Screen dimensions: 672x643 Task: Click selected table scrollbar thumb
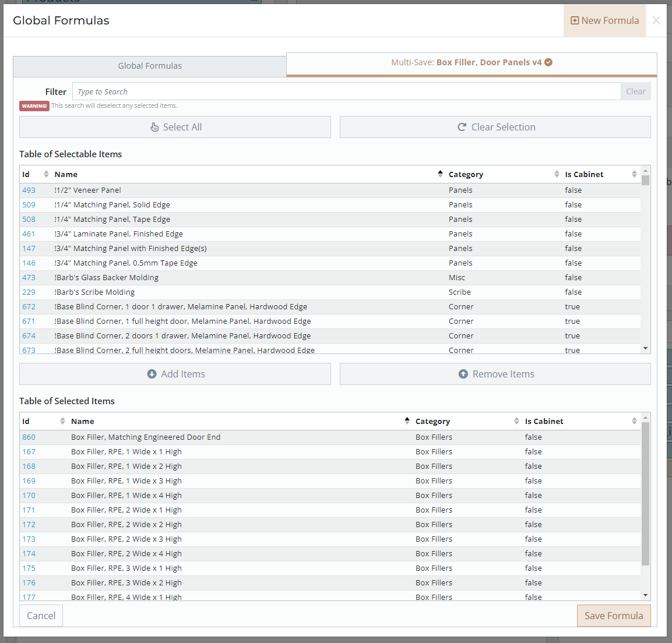645,493
